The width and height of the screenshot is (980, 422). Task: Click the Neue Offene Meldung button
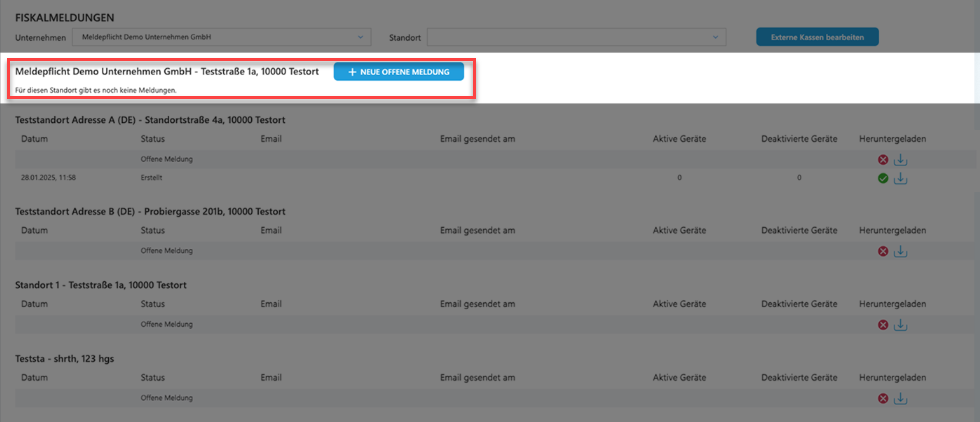click(x=398, y=72)
